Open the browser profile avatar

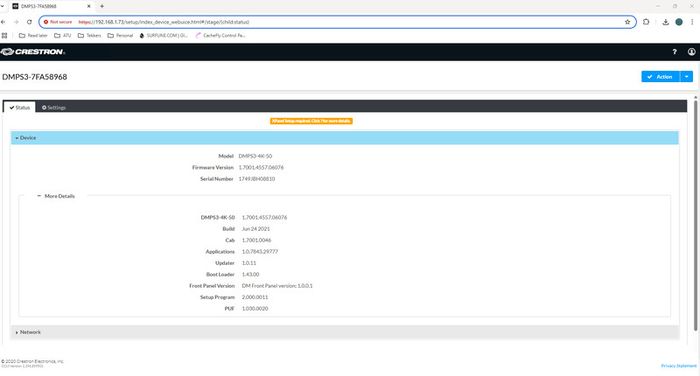(679, 22)
